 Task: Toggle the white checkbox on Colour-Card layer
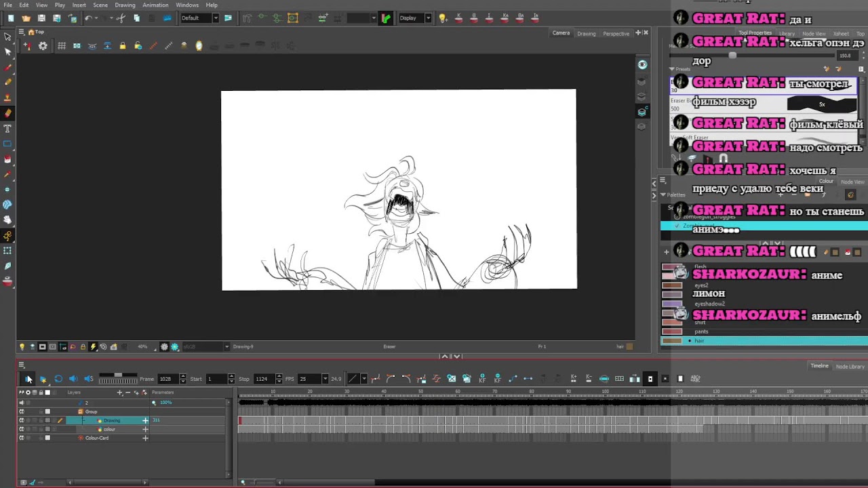click(47, 438)
